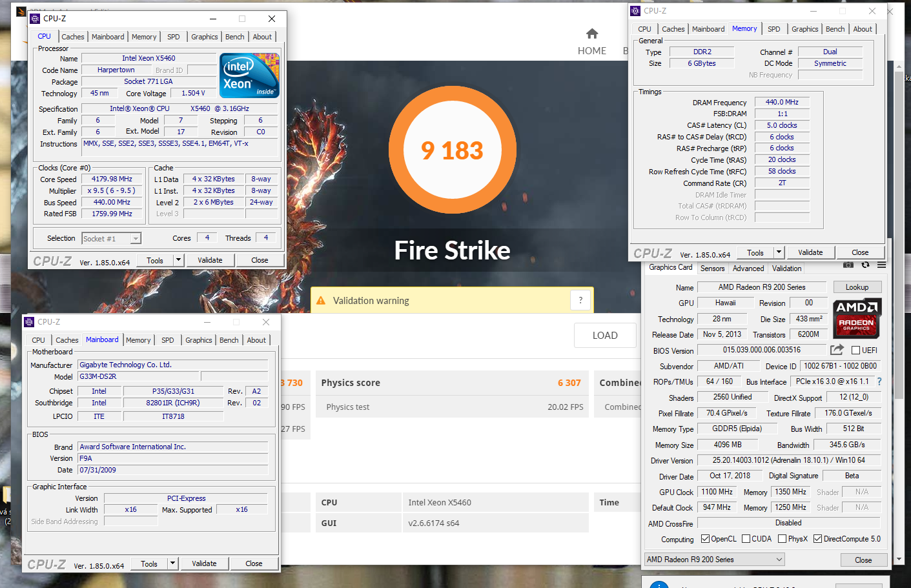The height and width of the screenshot is (588, 911).
Task: Toggle the OpenCL checkbox
Action: pos(705,539)
